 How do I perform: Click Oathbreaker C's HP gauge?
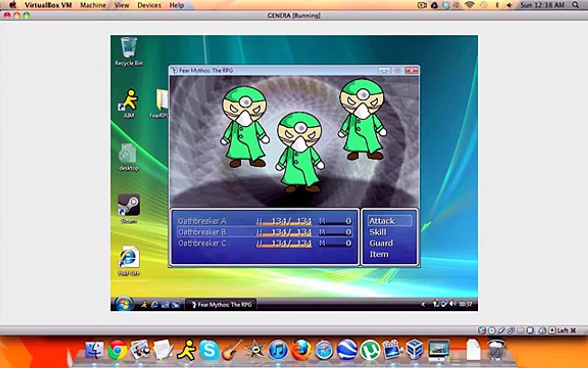coord(284,244)
